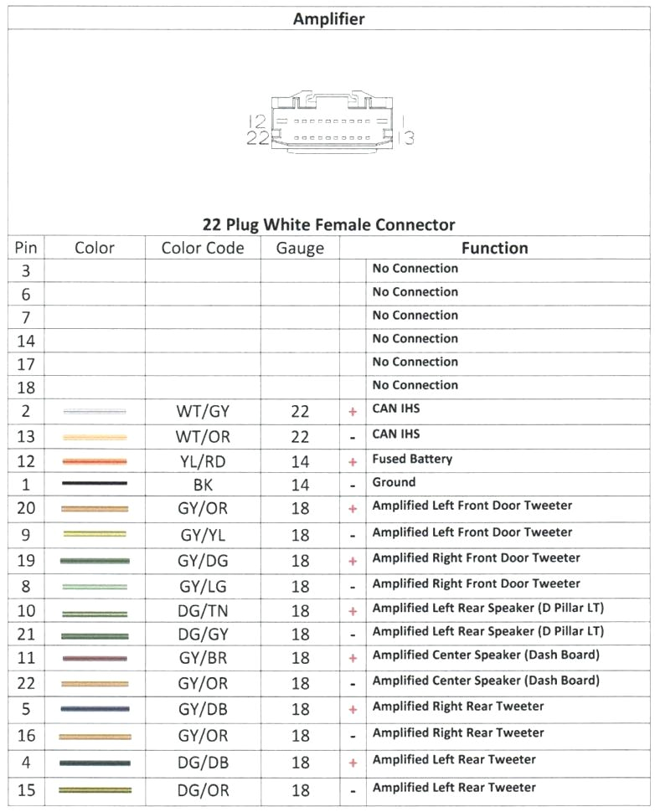Click the minus sign next to Ground
Viewport: 655px width, 812px height.
(x=353, y=485)
